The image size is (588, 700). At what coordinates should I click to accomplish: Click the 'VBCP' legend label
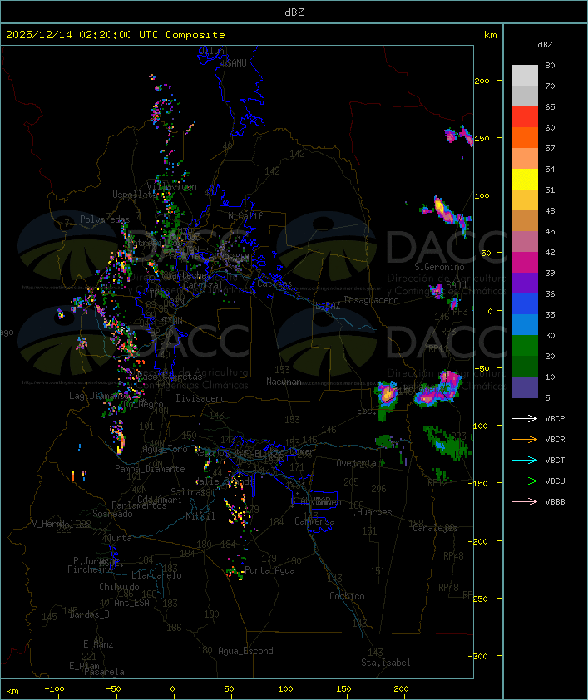[x=555, y=418]
